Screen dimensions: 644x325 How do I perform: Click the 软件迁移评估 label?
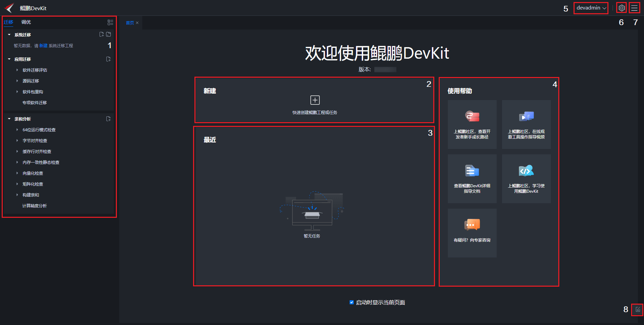click(x=35, y=70)
